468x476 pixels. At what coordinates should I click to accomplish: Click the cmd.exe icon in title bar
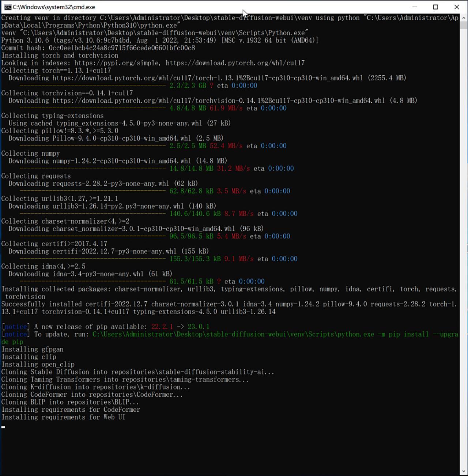(8, 7)
